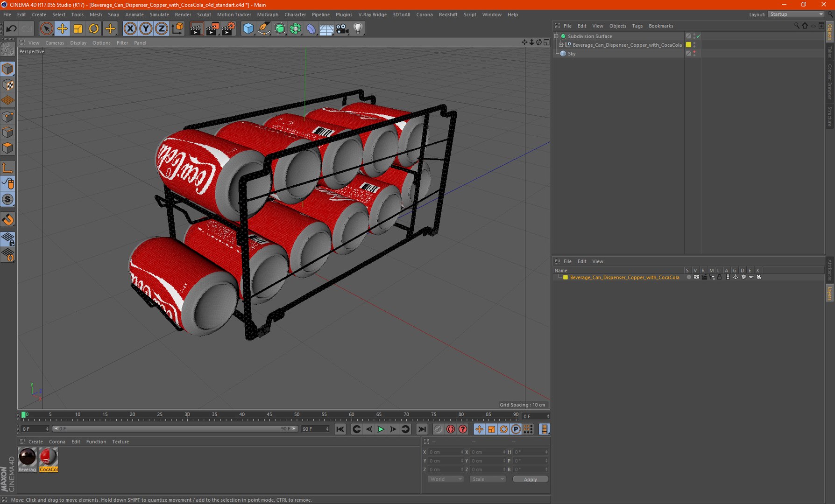The width and height of the screenshot is (835, 504).
Task: Toggle viewport maximize icon at top right
Action: point(546,42)
